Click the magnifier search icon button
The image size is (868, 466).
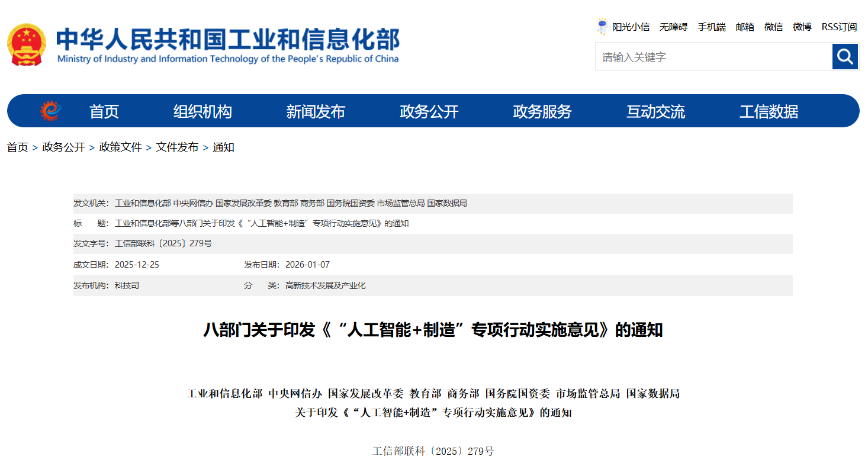click(845, 57)
